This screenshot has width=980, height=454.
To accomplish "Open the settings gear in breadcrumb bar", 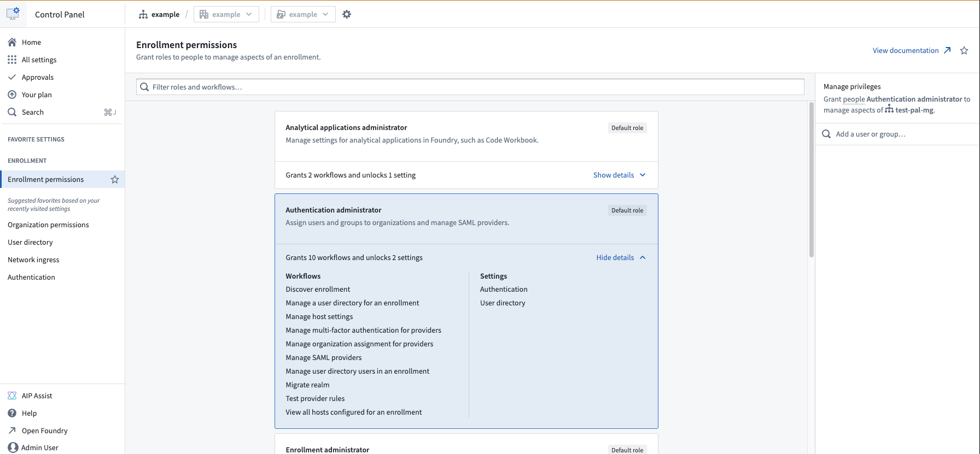I will [x=347, y=14].
